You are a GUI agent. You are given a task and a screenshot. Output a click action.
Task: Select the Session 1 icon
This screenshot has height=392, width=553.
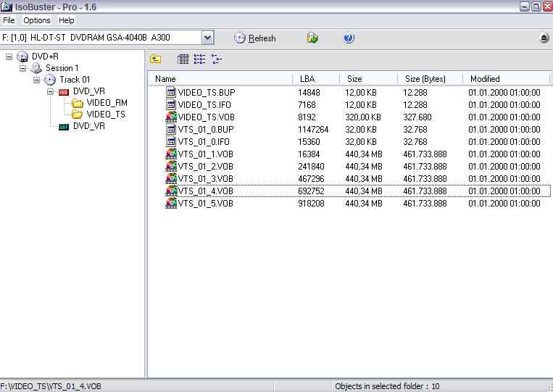tap(36, 68)
